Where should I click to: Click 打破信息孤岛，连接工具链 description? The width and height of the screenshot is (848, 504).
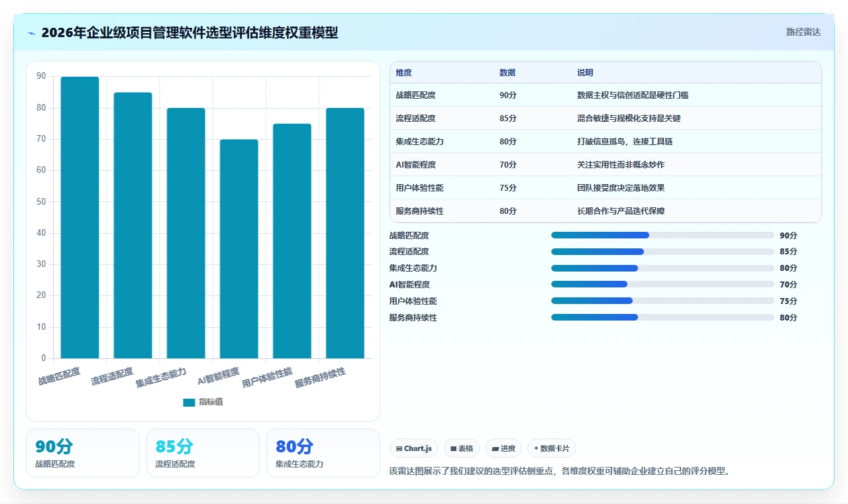coord(625,142)
